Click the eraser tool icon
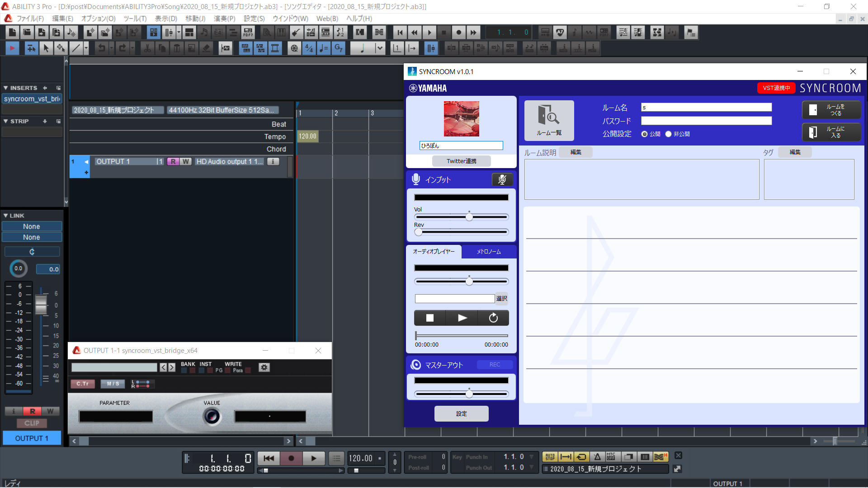 pyautogui.click(x=206, y=48)
